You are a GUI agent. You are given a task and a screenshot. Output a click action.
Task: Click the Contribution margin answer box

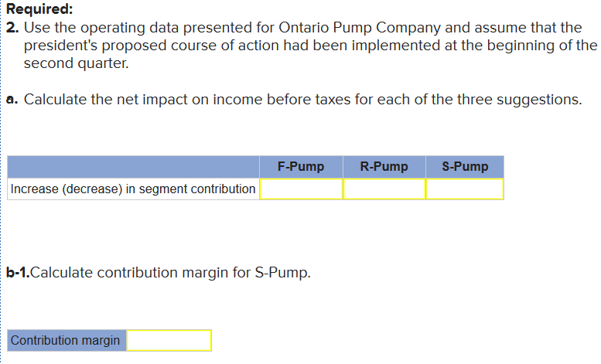pyautogui.click(x=169, y=340)
